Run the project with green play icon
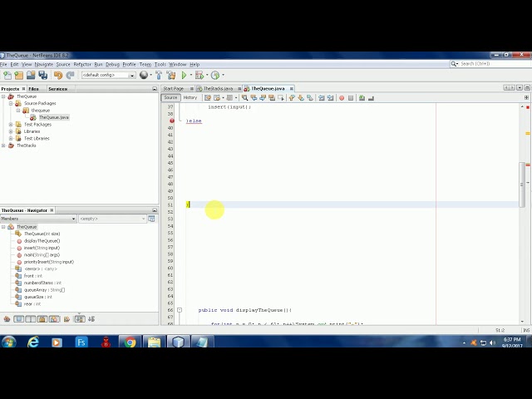 [184, 76]
